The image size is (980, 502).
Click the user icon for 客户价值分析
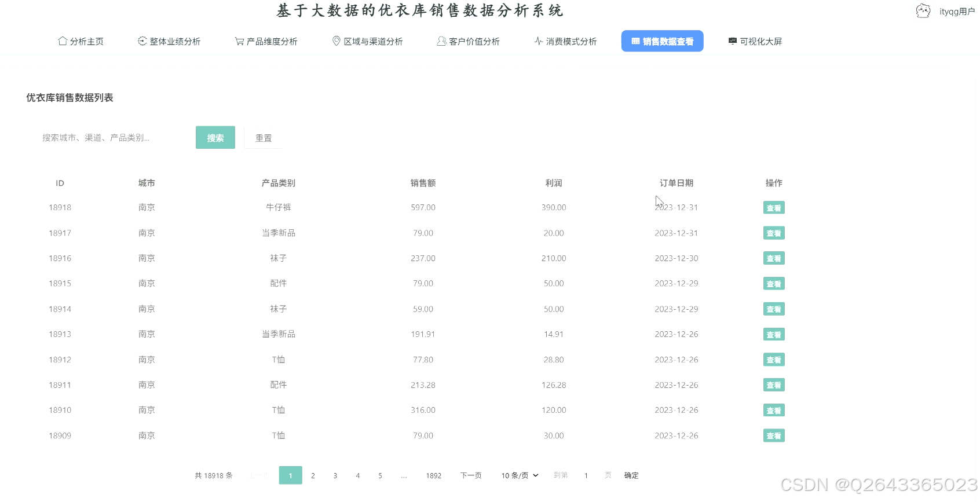[x=441, y=41]
